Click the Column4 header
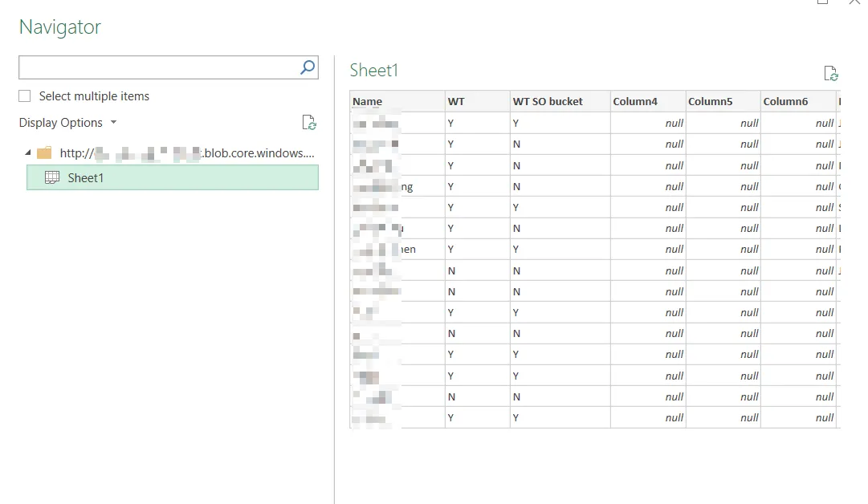This screenshot has height=504, width=868. point(648,101)
